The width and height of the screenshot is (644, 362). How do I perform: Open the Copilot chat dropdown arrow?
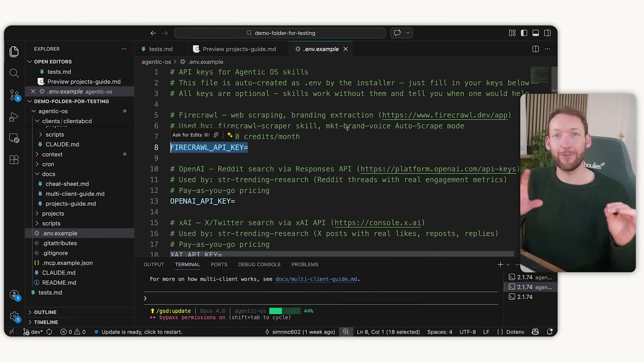(x=408, y=33)
